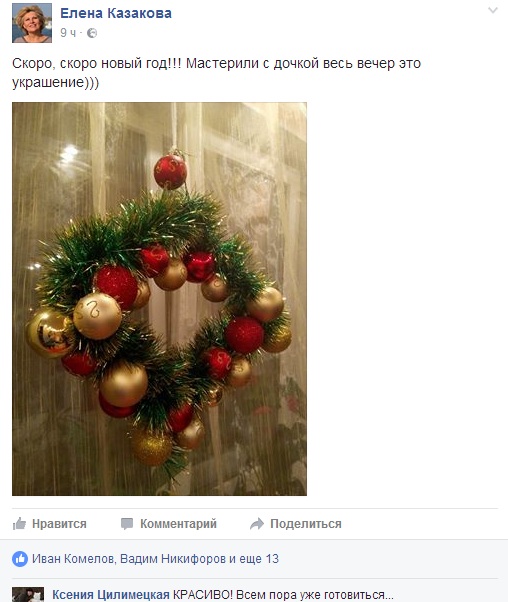Screen dimensions: 508x602
Task: Open Иван Комелов's profile from likes
Action: (x=73, y=559)
